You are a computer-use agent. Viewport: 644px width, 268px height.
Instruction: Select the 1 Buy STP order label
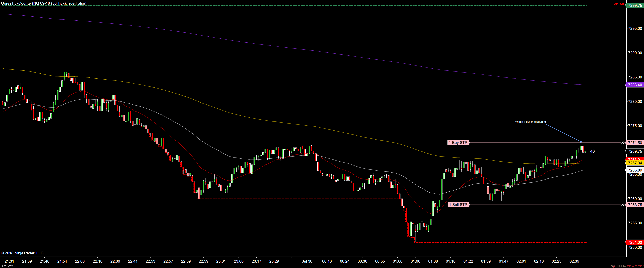[458, 143]
